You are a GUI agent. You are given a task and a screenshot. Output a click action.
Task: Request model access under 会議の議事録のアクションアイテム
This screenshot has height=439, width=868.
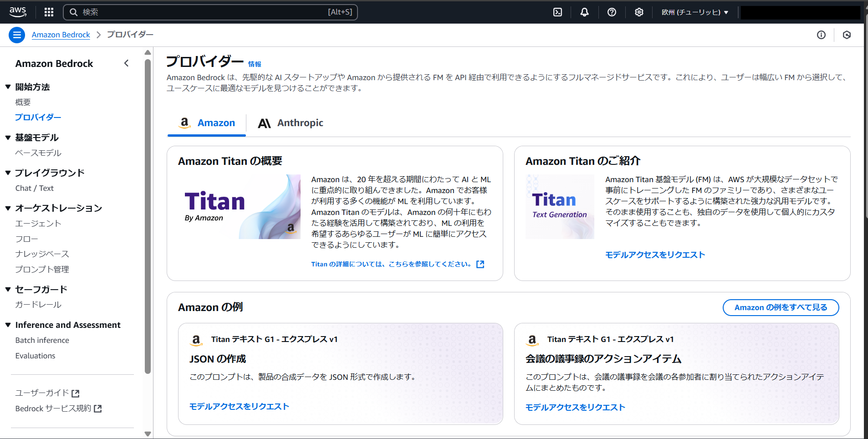576,407
